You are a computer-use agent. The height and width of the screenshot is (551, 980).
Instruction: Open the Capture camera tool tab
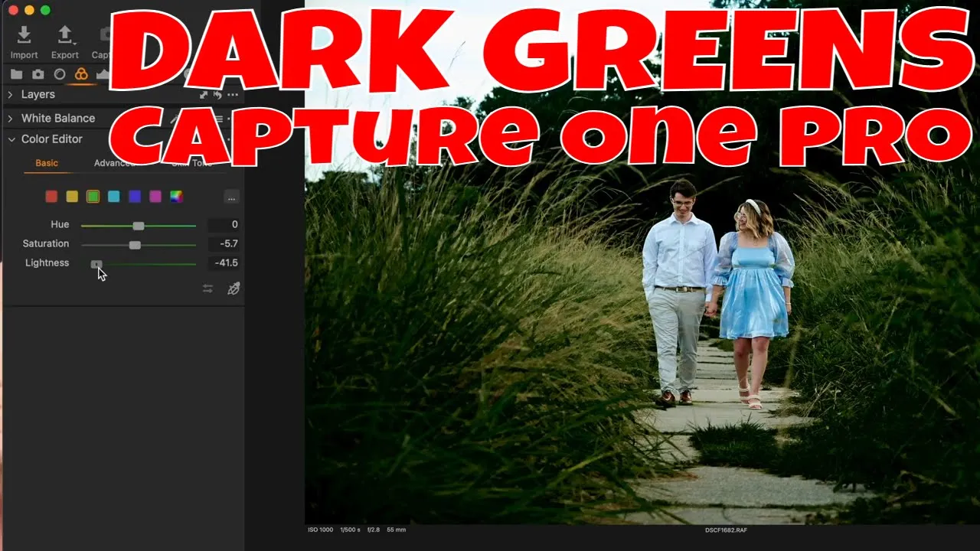click(x=38, y=74)
